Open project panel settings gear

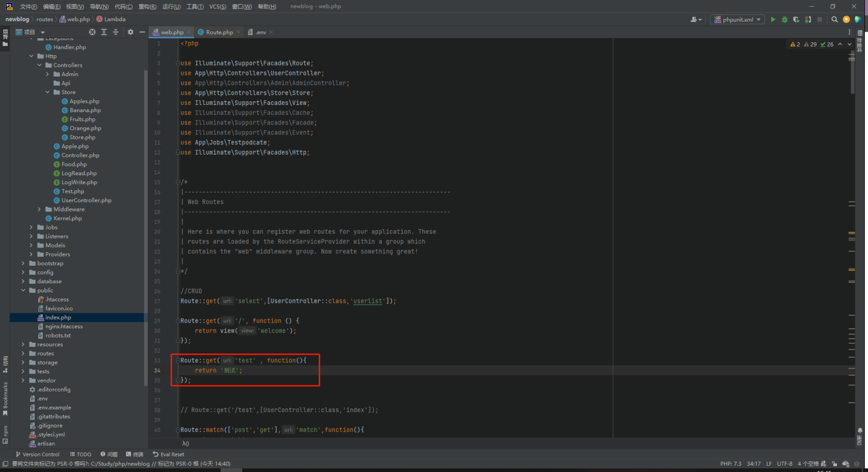click(130, 32)
